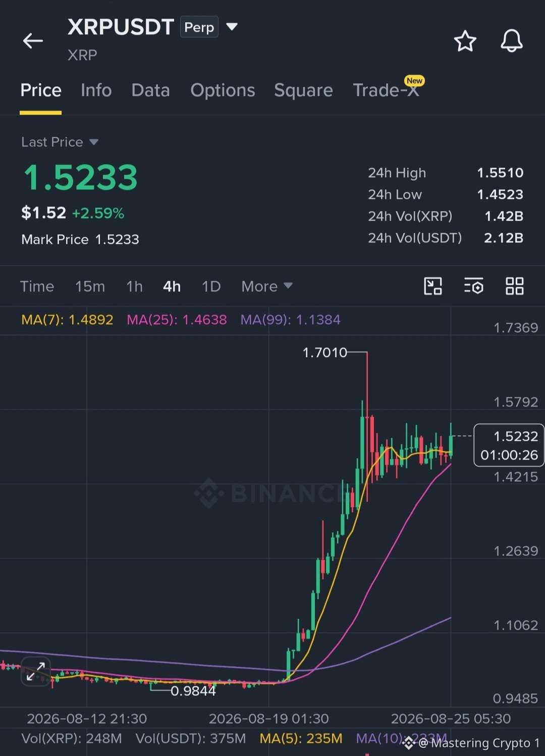545x756 pixels.
Task: Click the 1.5233 last price value
Action: (x=81, y=177)
